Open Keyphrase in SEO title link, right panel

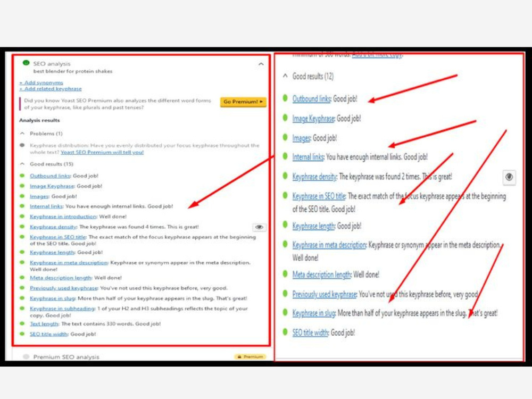pyautogui.click(x=319, y=196)
